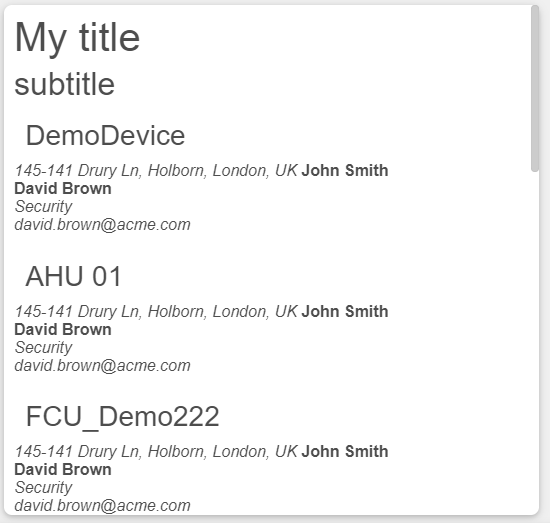Click John Smith under AHU 01
Screen dimensions: 550x523
click(345, 311)
